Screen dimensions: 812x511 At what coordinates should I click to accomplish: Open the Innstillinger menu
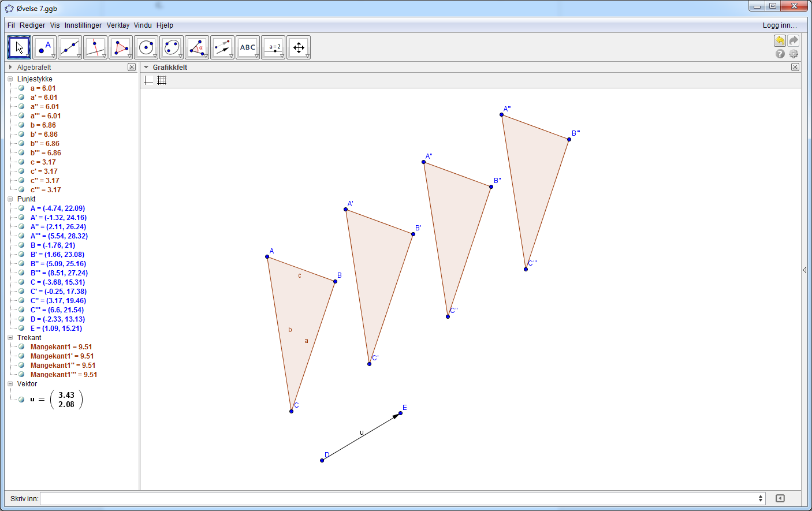(x=83, y=25)
